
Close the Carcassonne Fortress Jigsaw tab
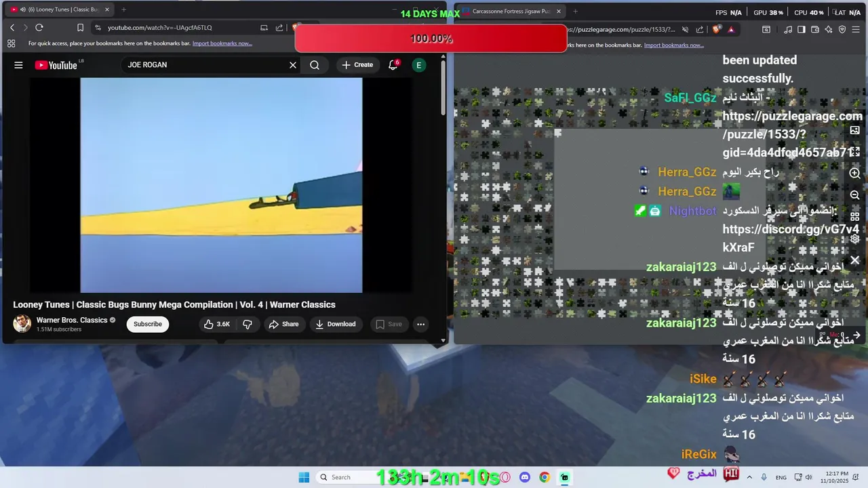pos(559,12)
